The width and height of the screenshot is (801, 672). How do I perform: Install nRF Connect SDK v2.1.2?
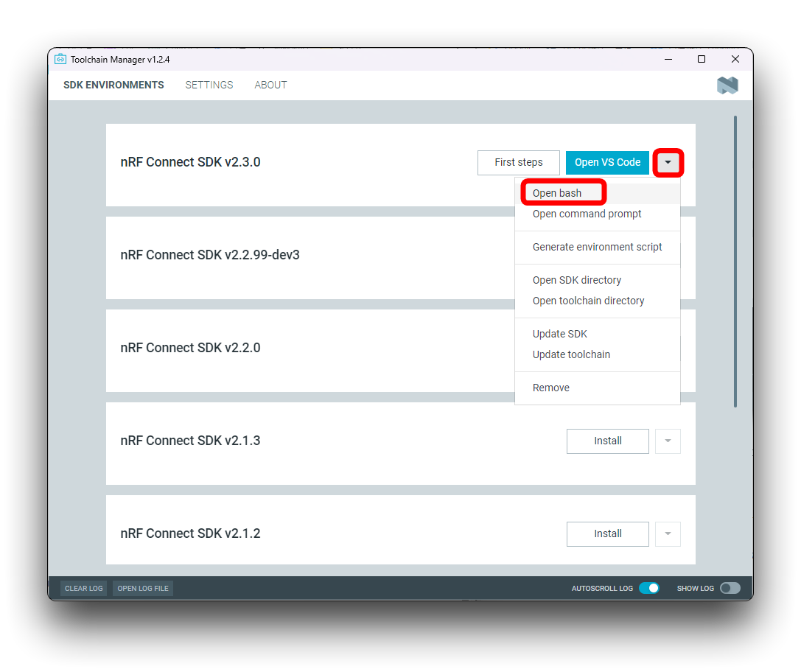click(x=607, y=533)
